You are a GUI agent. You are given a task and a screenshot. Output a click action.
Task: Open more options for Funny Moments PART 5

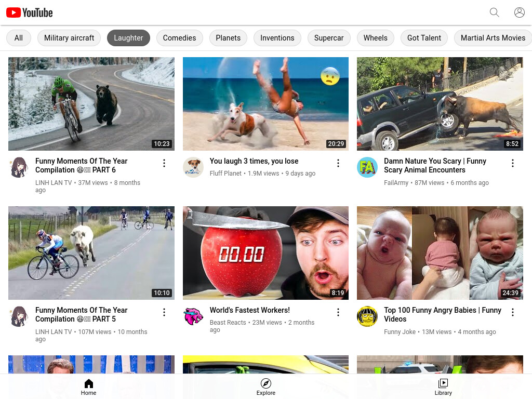point(164,312)
